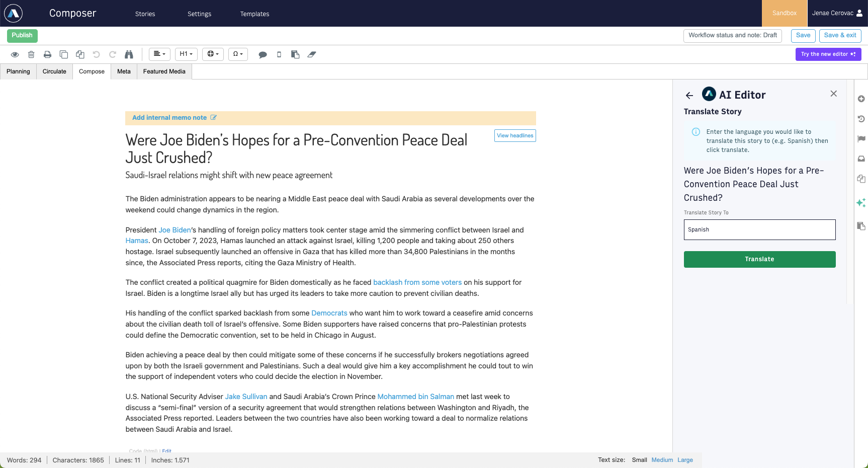This screenshot has width=868, height=468.
Task: Click the Joe Biden hyperlink
Action: click(x=175, y=230)
